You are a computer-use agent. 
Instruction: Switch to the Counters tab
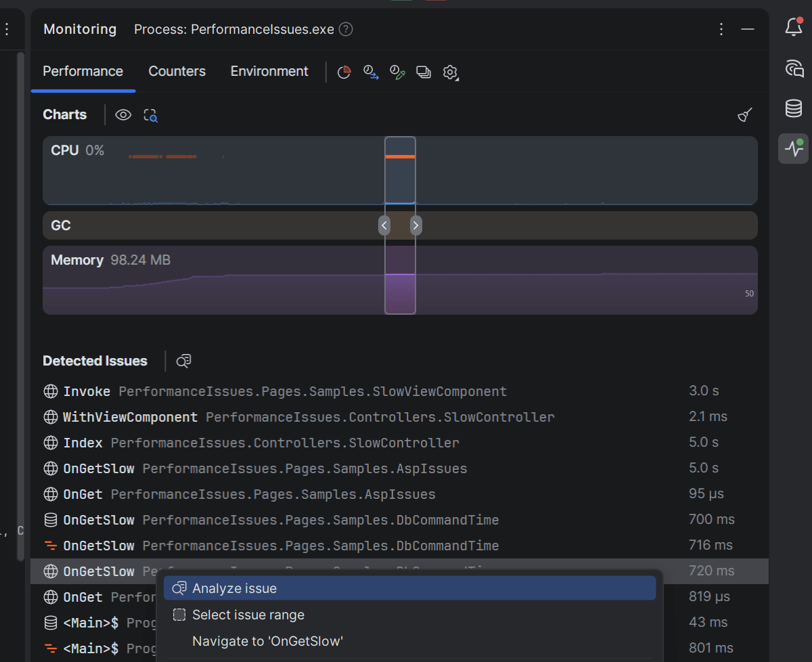tap(177, 72)
